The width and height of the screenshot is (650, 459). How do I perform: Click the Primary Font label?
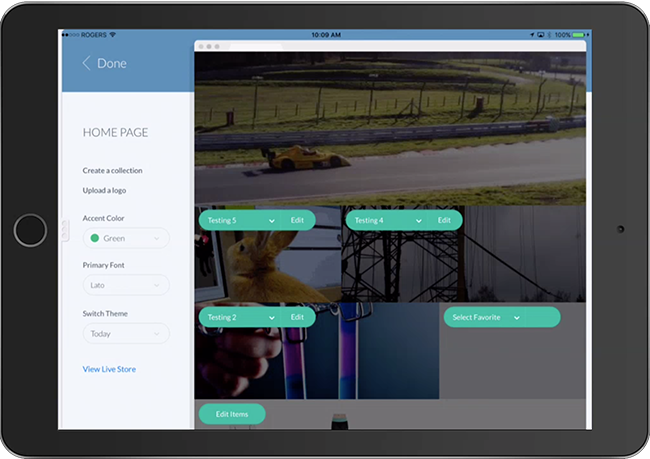(x=103, y=265)
